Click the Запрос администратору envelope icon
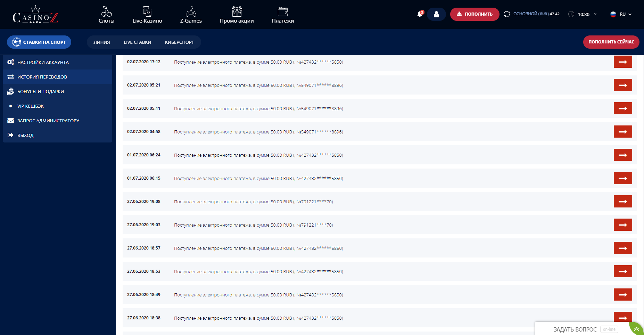Image resolution: width=644 pixels, height=335 pixels. click(x=11, y=121)
